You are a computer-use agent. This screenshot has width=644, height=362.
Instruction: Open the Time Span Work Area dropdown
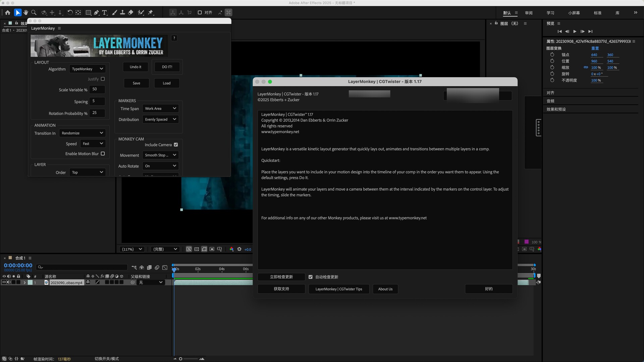pyautogui.click(x=160, y=108)
